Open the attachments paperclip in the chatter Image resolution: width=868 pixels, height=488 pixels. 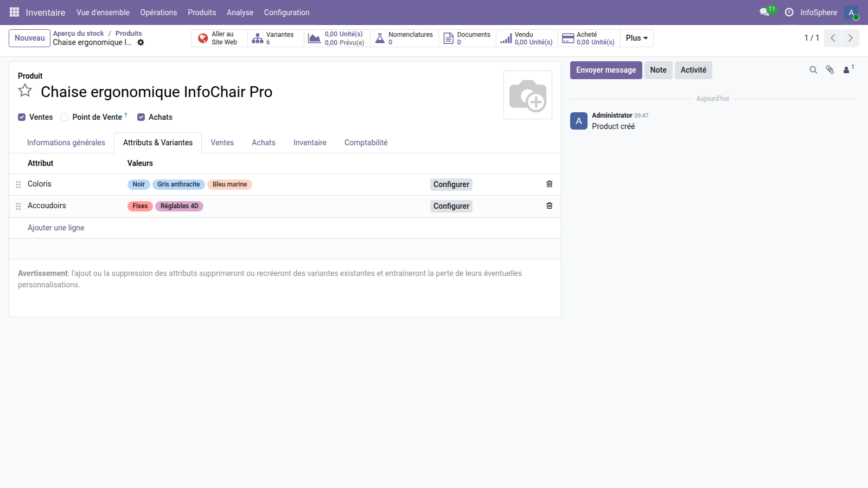pos(830,70)
